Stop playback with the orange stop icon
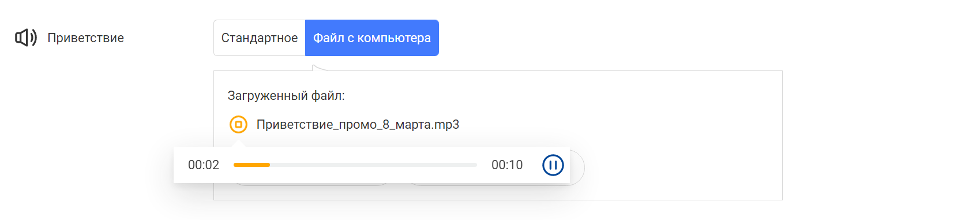This screenshot has width=980, height=220. (238, 124)
